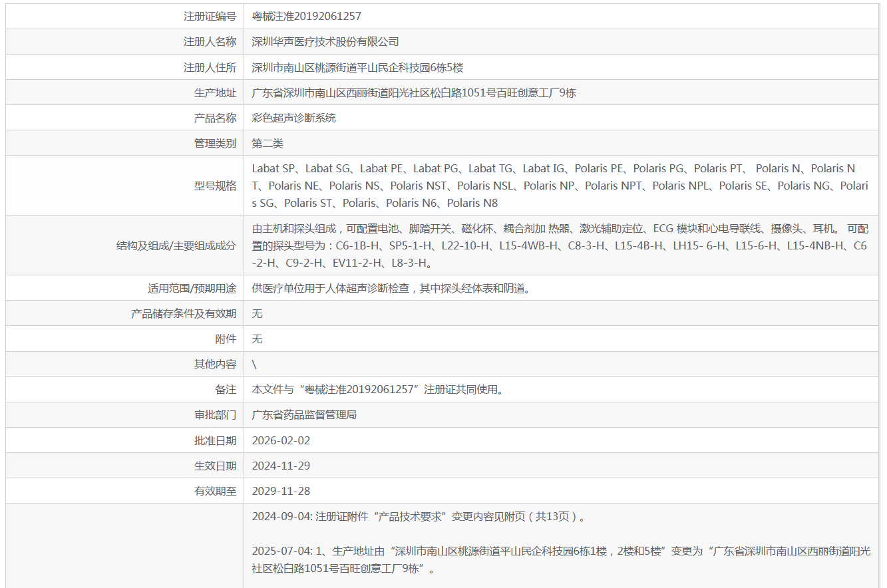Click probe model L22-10-H
The image size is (887, 588).
[x=467, y=245]
